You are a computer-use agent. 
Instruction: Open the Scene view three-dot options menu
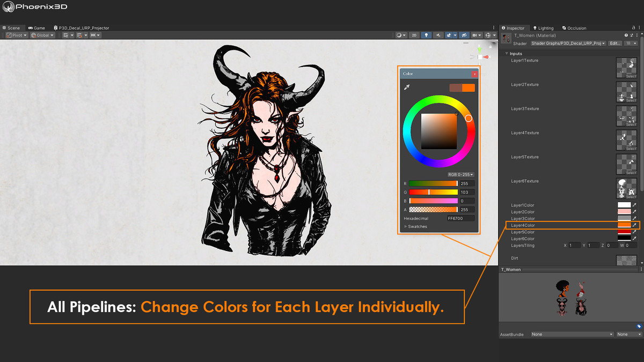point(494,28)
